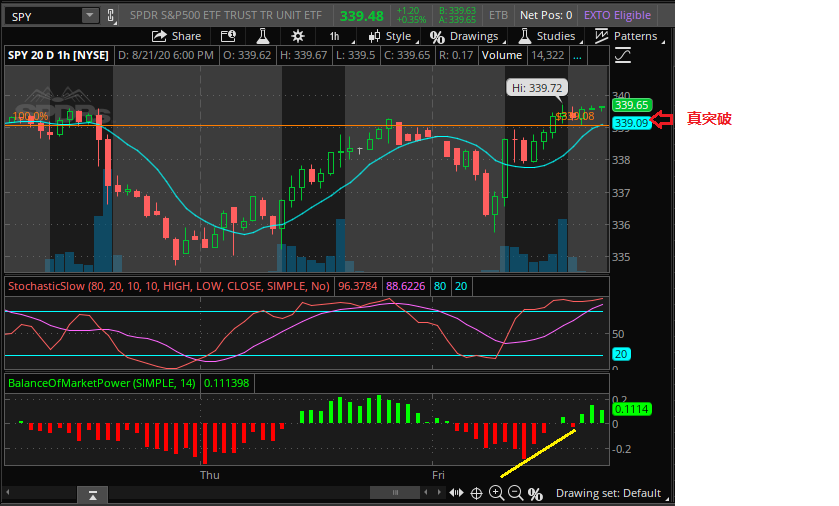
Task: Click the overbought 80 value in the StochasticSlow header
Action: tap(440, 286)
